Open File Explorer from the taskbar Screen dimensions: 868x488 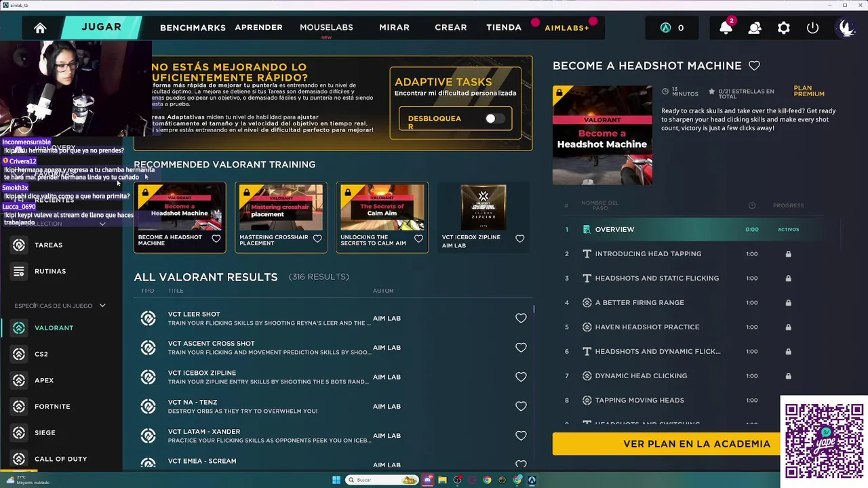coord(442,480)
